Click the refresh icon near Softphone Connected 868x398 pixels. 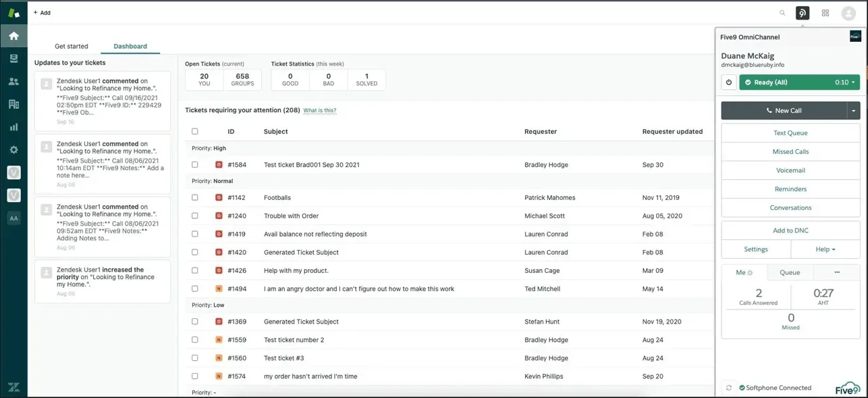click(x=728, y=387)
